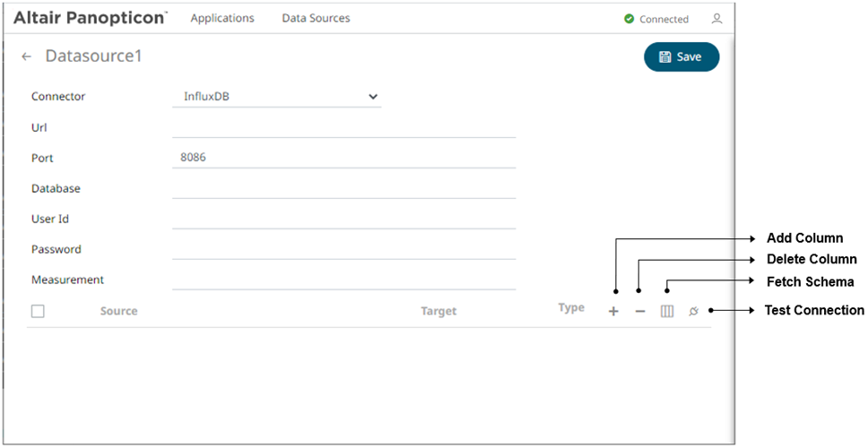Click the Altair Panopticon logo
This screenshot has height=447, width=868.
(90, 18)
